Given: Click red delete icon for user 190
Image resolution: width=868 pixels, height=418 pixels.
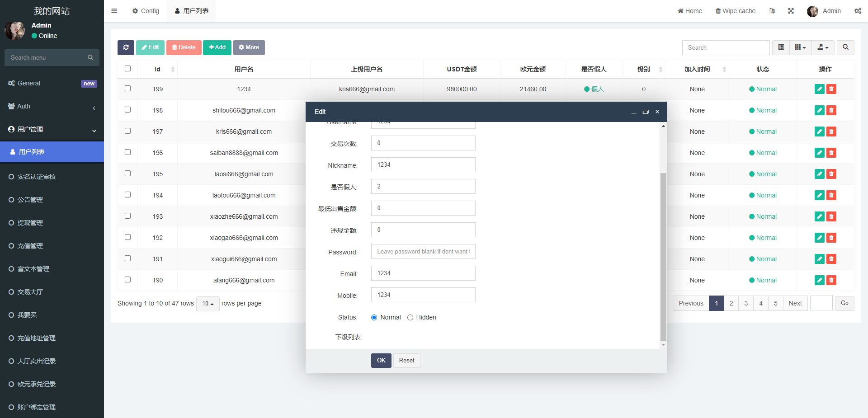Looking at the screenshot, I should [x=831, y=280].
